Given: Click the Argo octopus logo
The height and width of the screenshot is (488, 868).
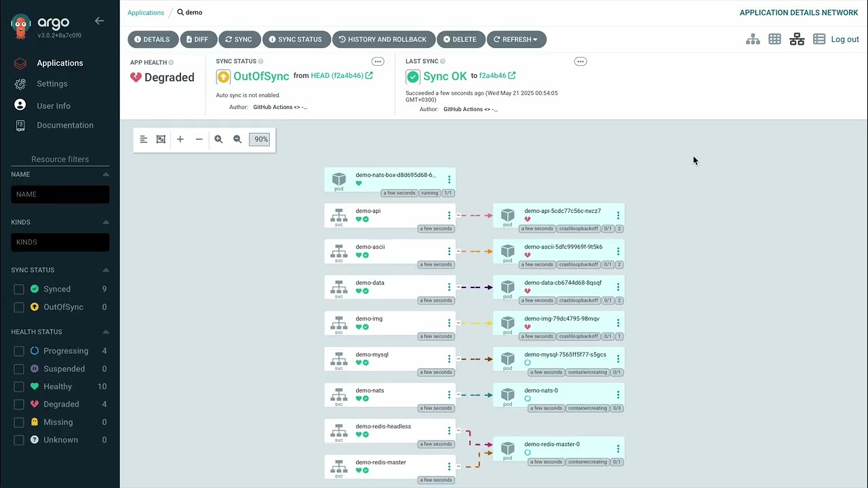Looking at the screenshot, I should (x=20, y=27).
